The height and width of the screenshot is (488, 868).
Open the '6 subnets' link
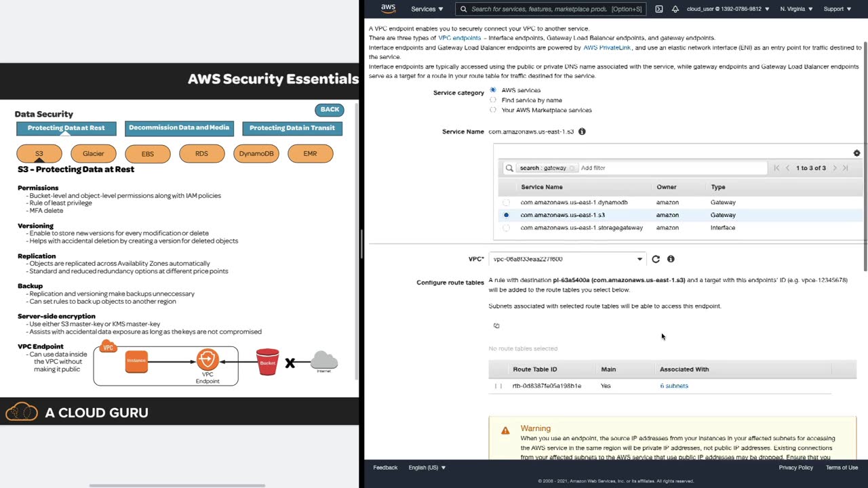[x=674, y=386]
